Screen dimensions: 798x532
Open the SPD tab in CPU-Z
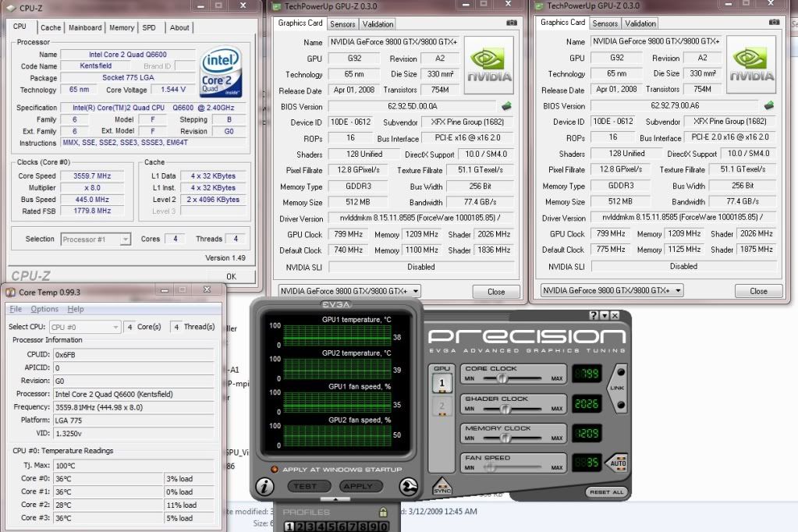149,27
